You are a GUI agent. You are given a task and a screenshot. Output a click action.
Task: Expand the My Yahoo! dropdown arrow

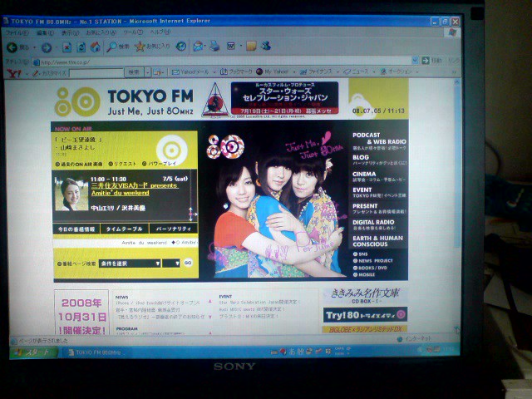click(293, 71)
